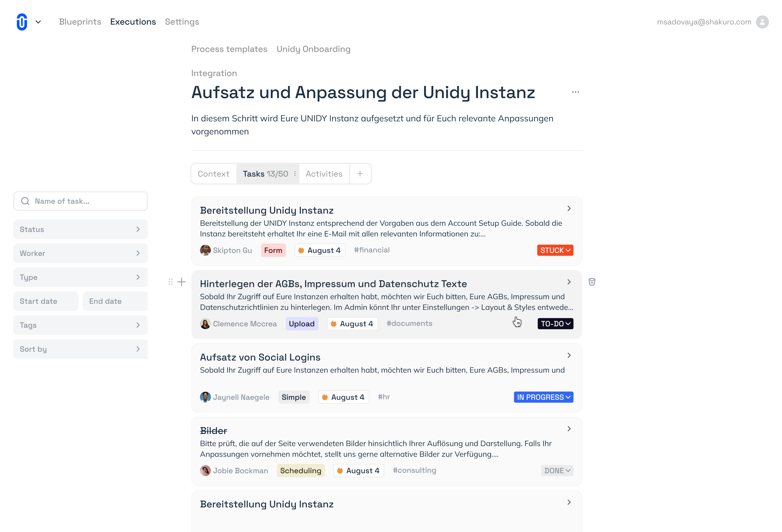
Task: Open last Bereitstellung Unidy Instanz card chevron
Action: 569,502
